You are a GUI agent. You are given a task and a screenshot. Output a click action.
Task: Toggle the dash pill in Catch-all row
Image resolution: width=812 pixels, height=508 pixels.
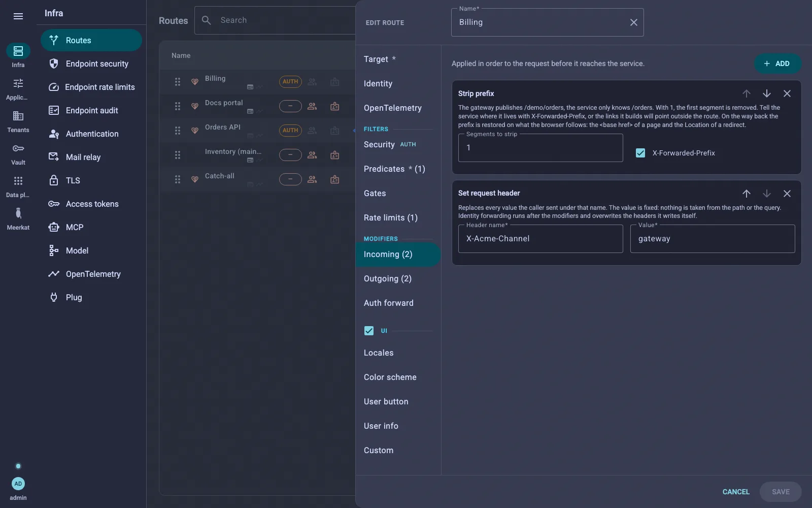290,179
